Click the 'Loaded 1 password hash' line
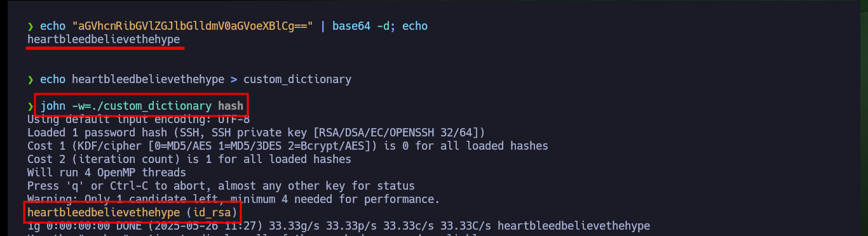Viewport: 868px width, 236px height. pos(256,133)
